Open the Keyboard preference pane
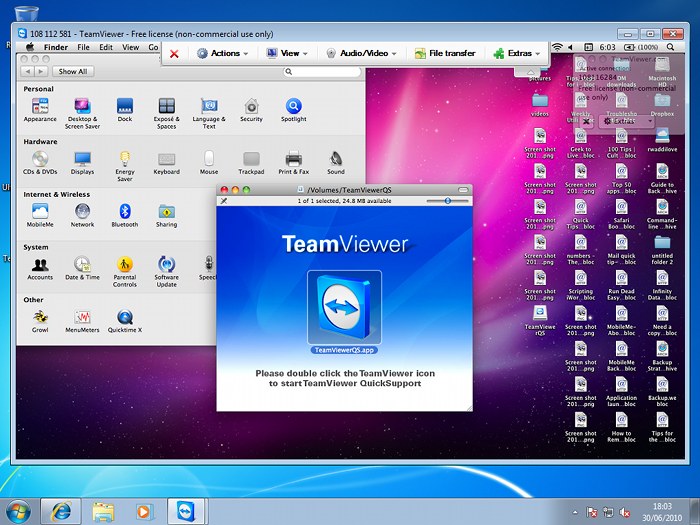The image size is (700, 525). tap(167, 162)
